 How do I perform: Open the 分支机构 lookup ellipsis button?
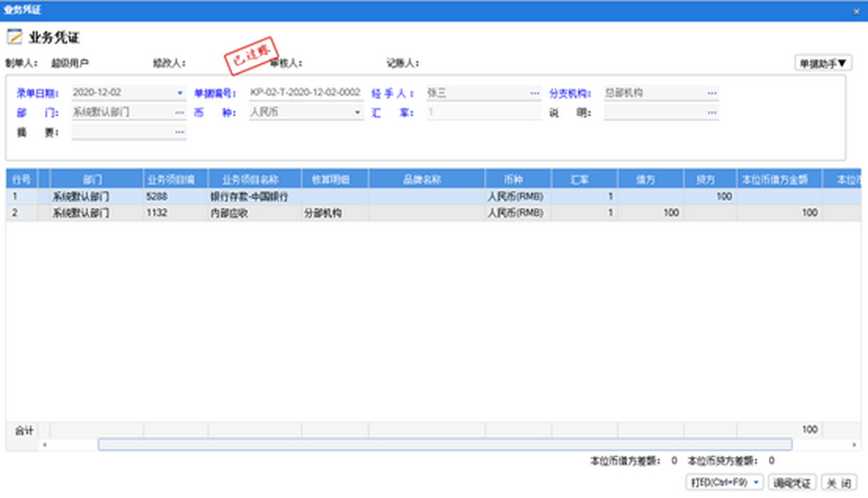pos(711,94)
